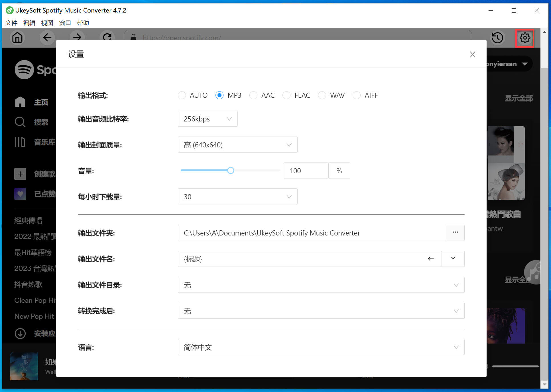Open the 视图 menu
The width and height of the screenshot is (551, 392).
[x=47, y=23]
